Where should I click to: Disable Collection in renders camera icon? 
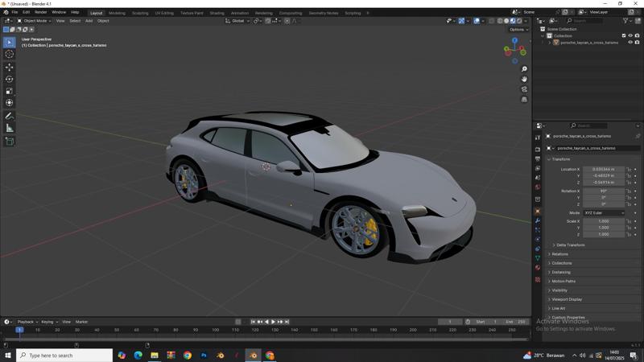tap(638, 35)
